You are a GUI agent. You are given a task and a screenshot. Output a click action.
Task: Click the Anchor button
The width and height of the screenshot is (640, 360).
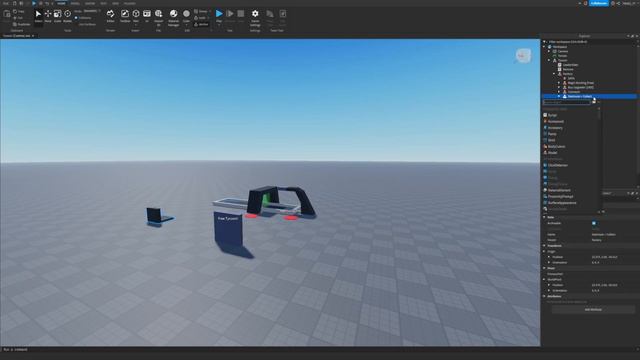[201, 24]
